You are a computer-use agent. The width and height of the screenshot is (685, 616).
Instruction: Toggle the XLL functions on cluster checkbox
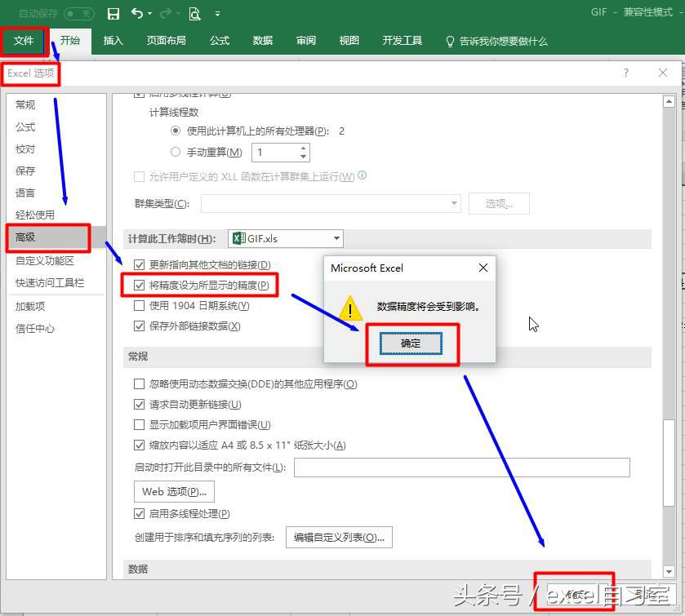139,177
